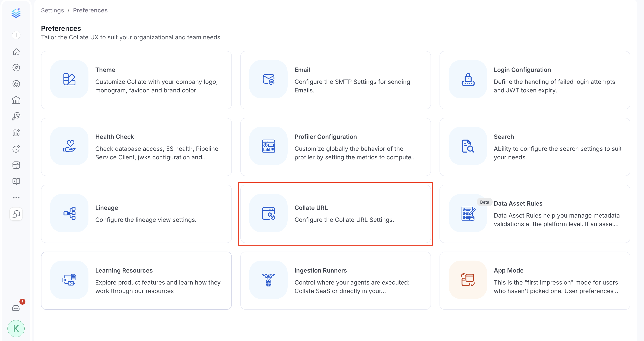644x341 pixels.
Task: Navigate to Settings breadcrumb link
Action: 53,10
